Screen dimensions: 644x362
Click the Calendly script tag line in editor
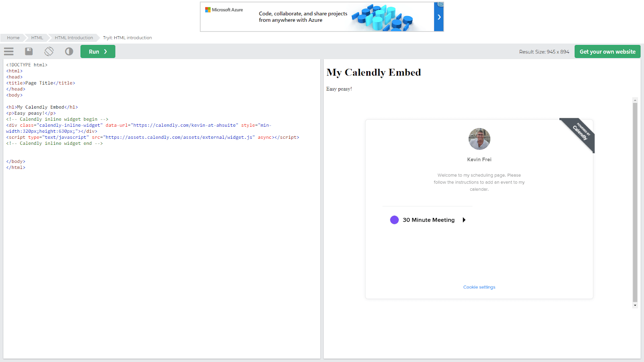pos(153,138)
